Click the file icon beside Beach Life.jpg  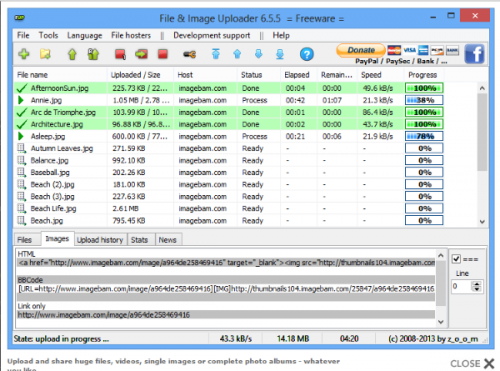coord(21,208)
